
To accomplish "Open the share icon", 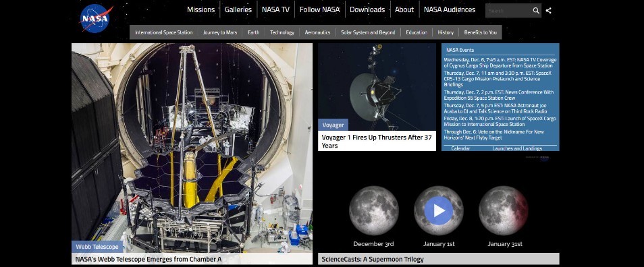I will click(x=549, y=11).
